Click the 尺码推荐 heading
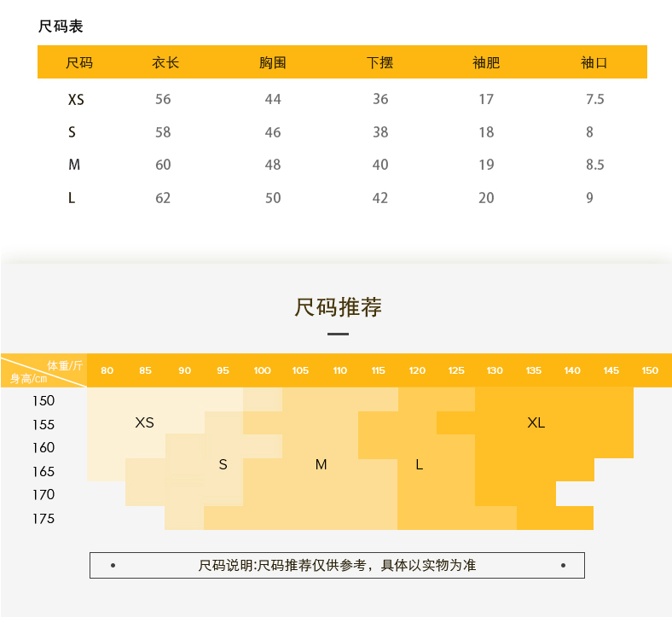 click(x=338, y=307)
